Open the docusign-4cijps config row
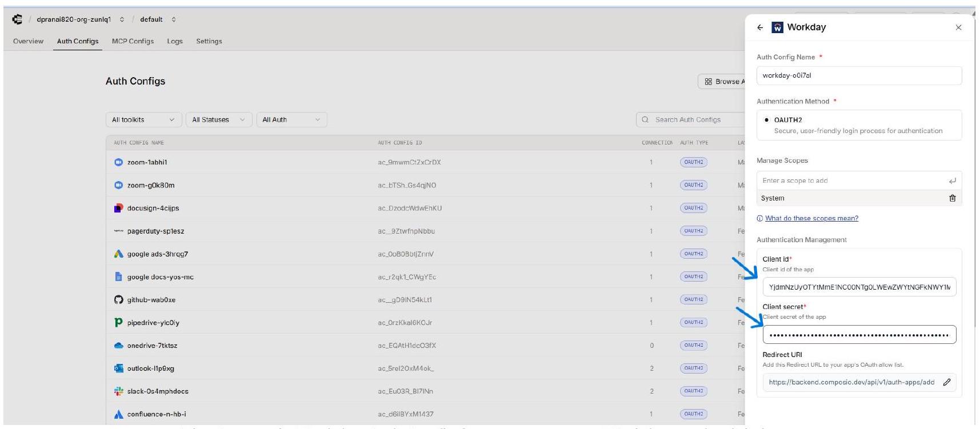Screen dimensions: 980x429 pyautogui.click(x=153, y=208)
